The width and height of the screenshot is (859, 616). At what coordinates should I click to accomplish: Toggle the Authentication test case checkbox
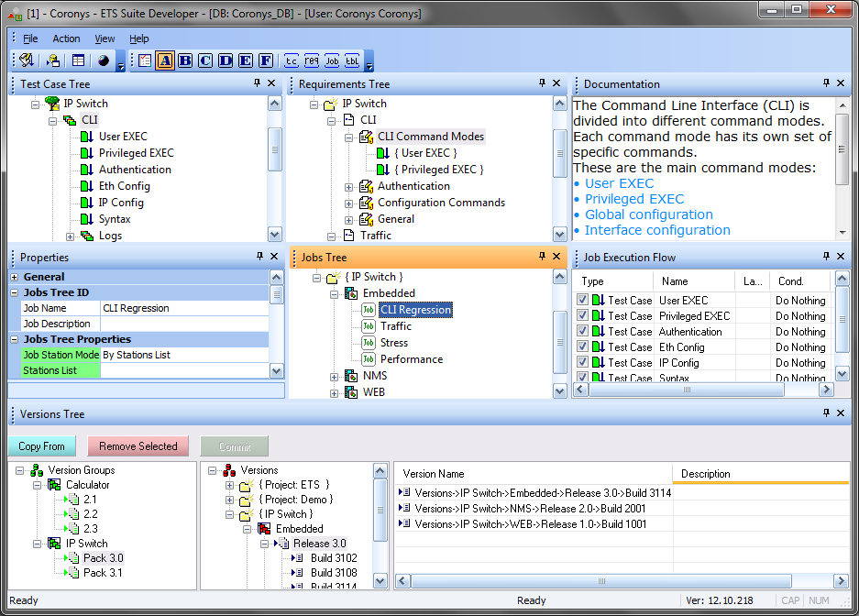(583, 332)
